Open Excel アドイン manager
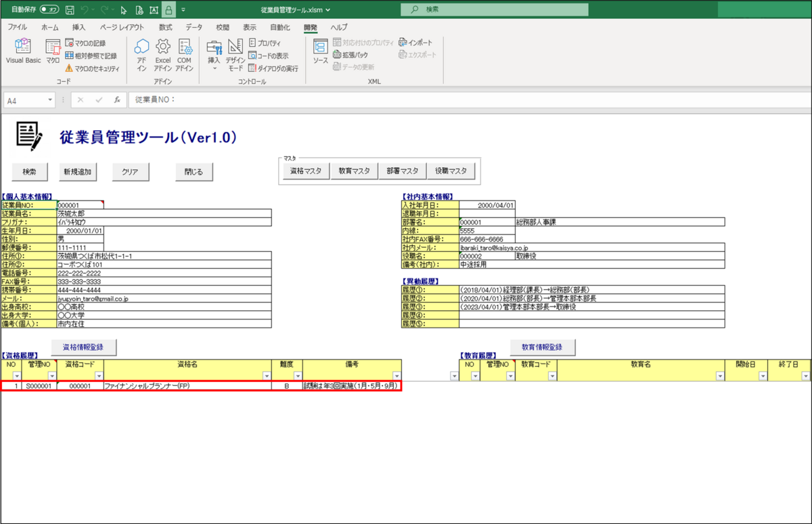 (163, 55)
